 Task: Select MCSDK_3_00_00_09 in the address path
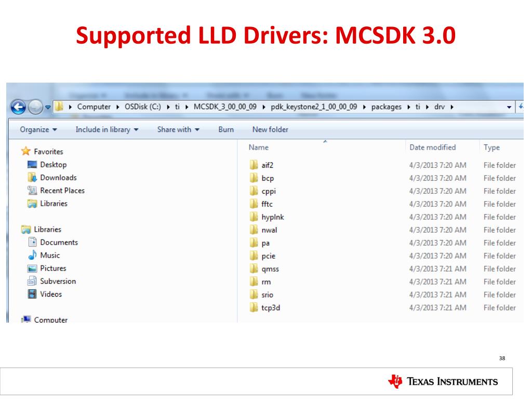click(x=225, y=107)
